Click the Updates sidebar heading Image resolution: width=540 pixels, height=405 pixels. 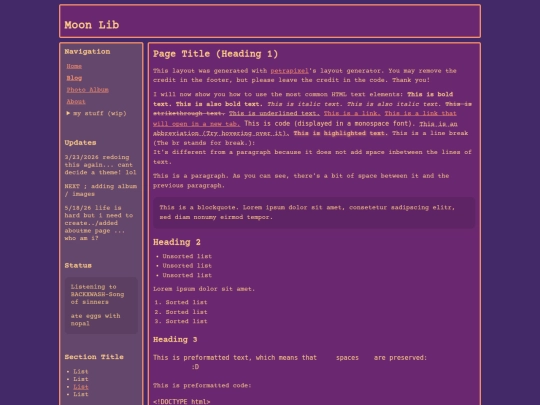click(x=80, y=143)
